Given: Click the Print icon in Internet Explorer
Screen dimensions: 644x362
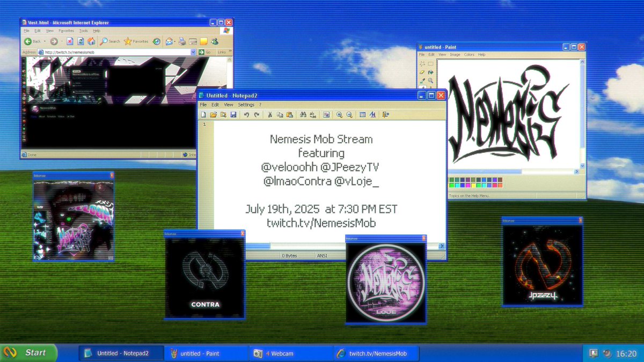Looking at the screenshot, I should click(x=182, y=41).
